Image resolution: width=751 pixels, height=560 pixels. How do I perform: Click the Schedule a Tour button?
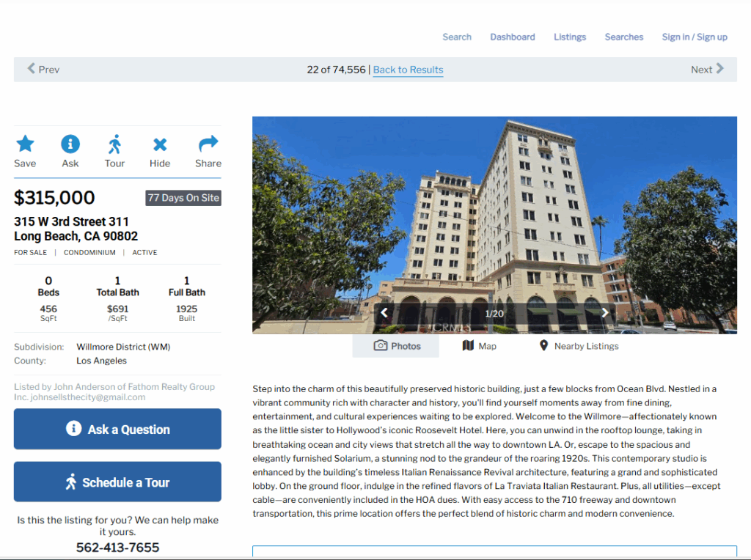click(x=117, y=482)
